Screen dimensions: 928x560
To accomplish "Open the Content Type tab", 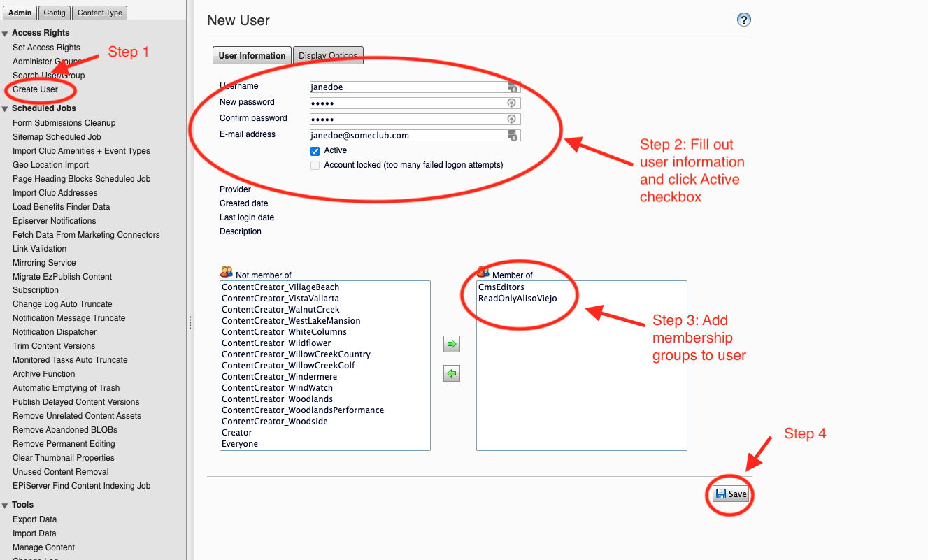I will [99, 13].
